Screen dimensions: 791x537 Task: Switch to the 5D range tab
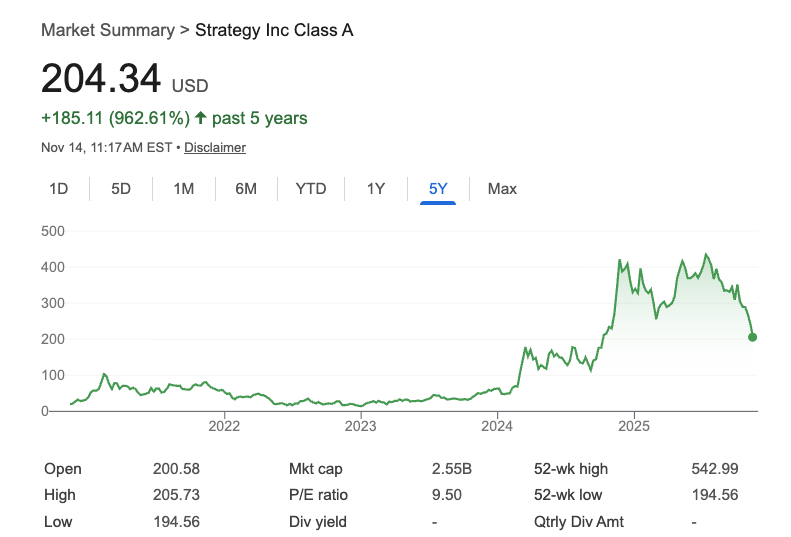pyautogui.click(x=121, y=188)
